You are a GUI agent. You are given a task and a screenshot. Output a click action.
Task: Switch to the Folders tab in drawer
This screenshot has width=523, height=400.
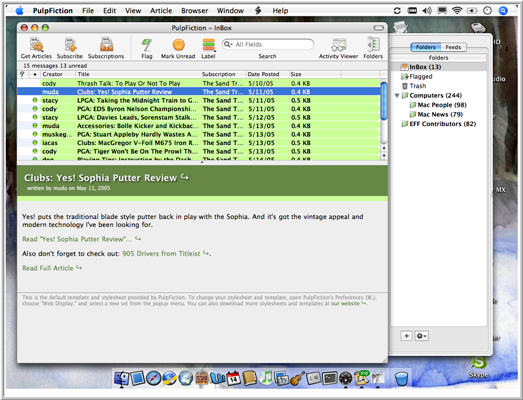coord(426,47)
